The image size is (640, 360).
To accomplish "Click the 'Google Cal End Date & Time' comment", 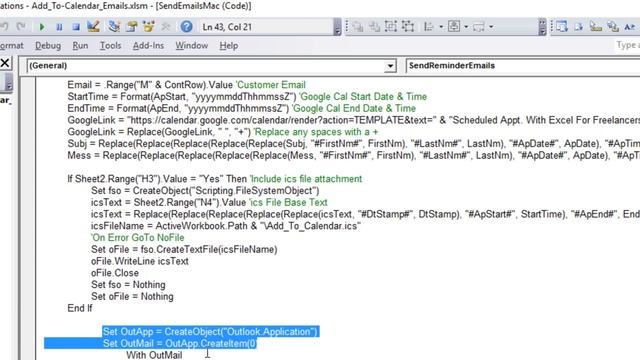I will (354, 108).
